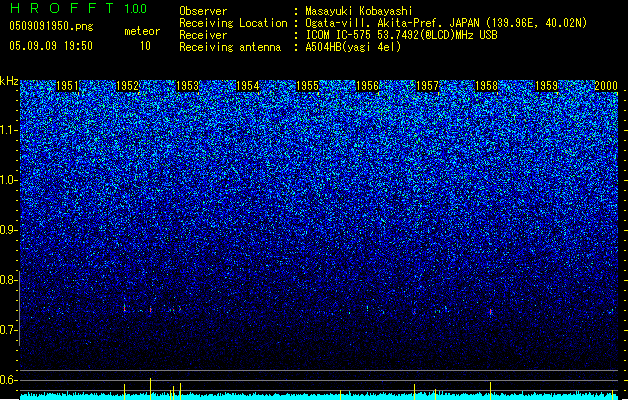Click the 1956 time marker
629x400 pixels.
point(367,86)
